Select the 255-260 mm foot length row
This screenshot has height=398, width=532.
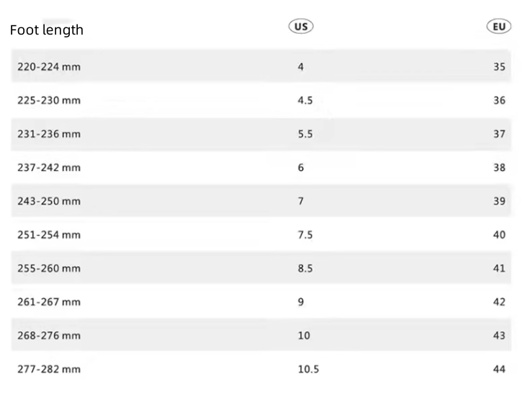(49, 268)
